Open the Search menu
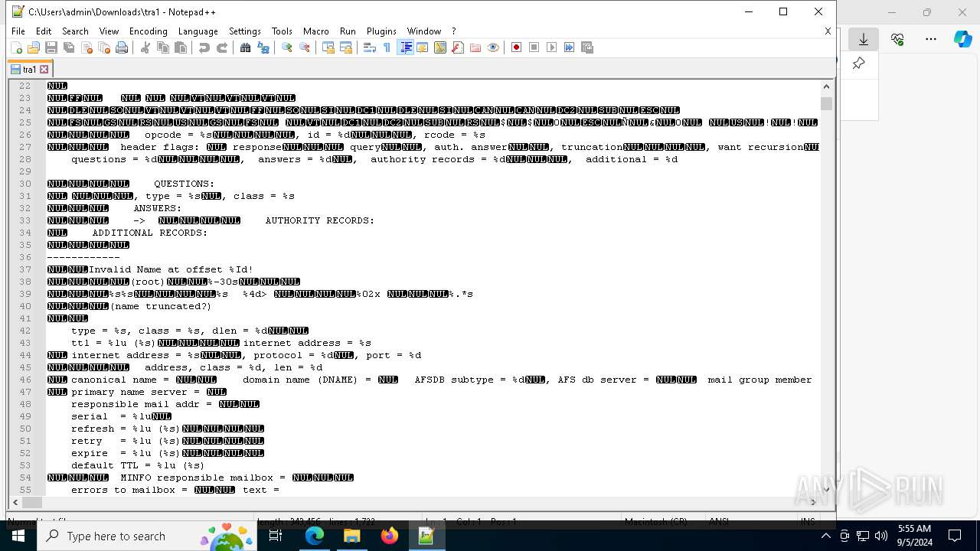This screenshot has width=980, height=551. click(x=75, y=31)
